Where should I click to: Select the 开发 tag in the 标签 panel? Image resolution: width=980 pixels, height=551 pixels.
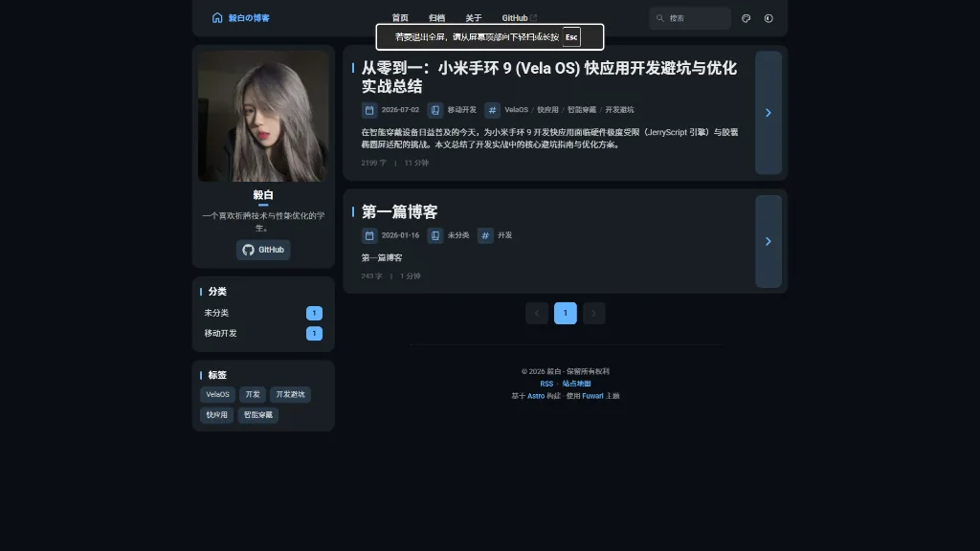pos(253,395)
